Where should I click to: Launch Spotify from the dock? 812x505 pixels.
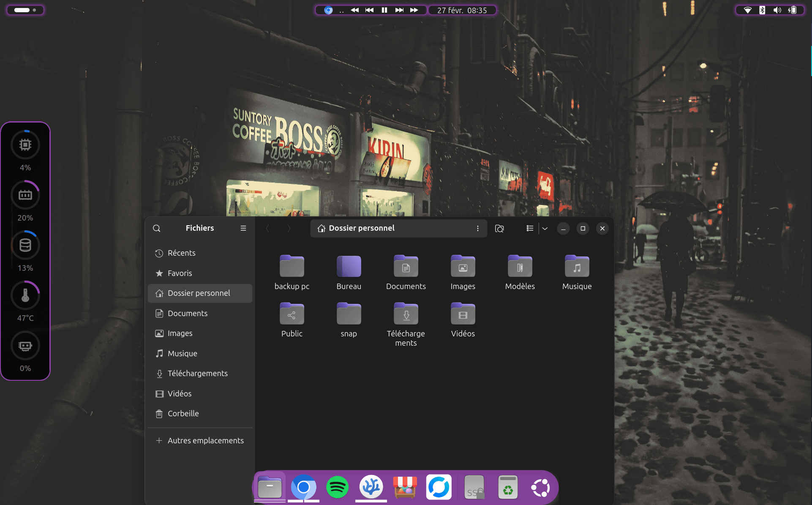337,487
